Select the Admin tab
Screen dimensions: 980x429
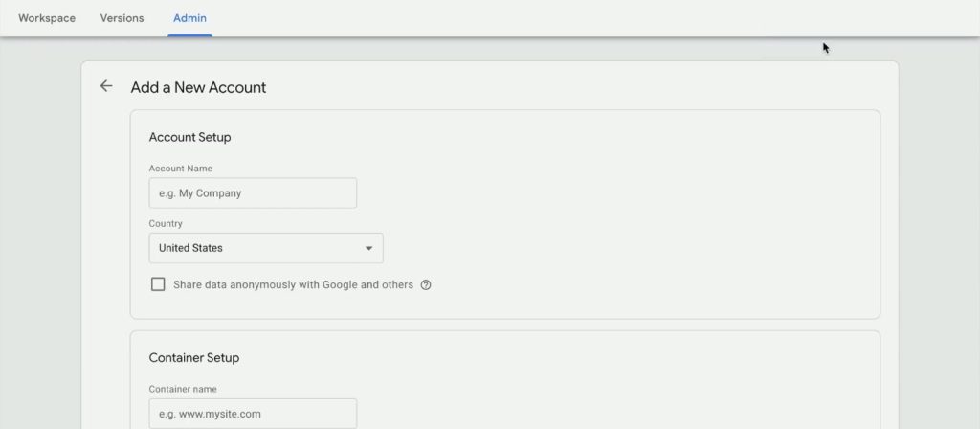pyautogui.click(x=190, y=18)
